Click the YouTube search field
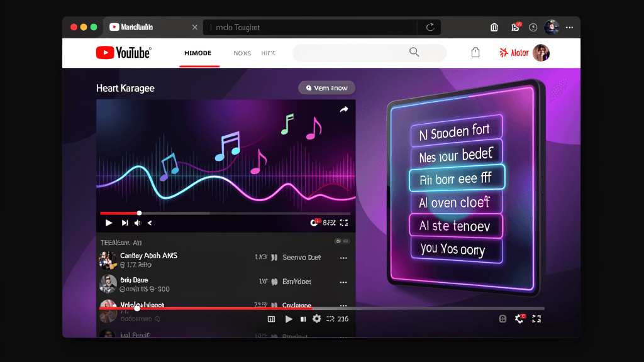 click(x=369, y=53)
